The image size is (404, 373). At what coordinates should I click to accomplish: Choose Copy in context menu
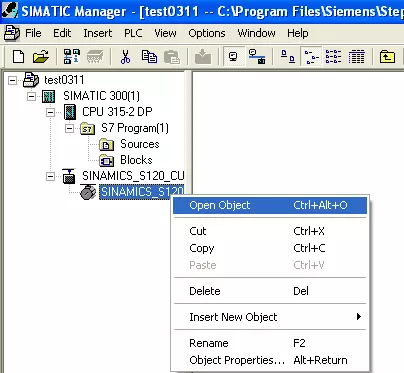point(270,248)
